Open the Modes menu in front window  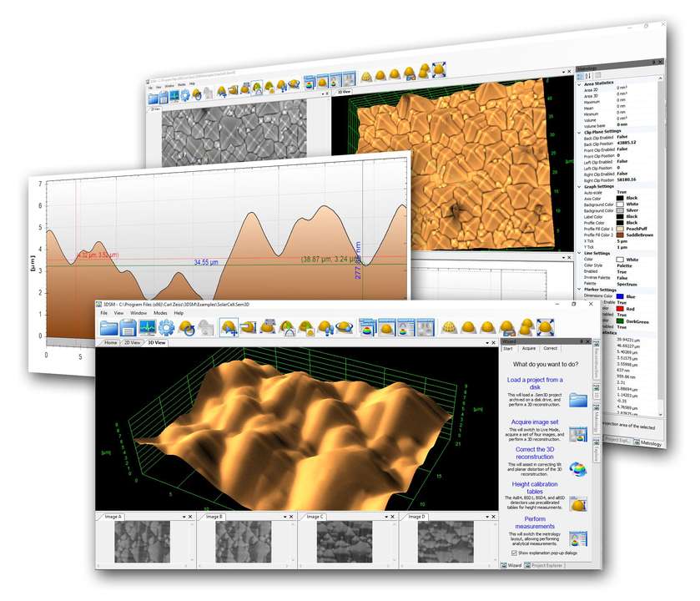(160, 313)
